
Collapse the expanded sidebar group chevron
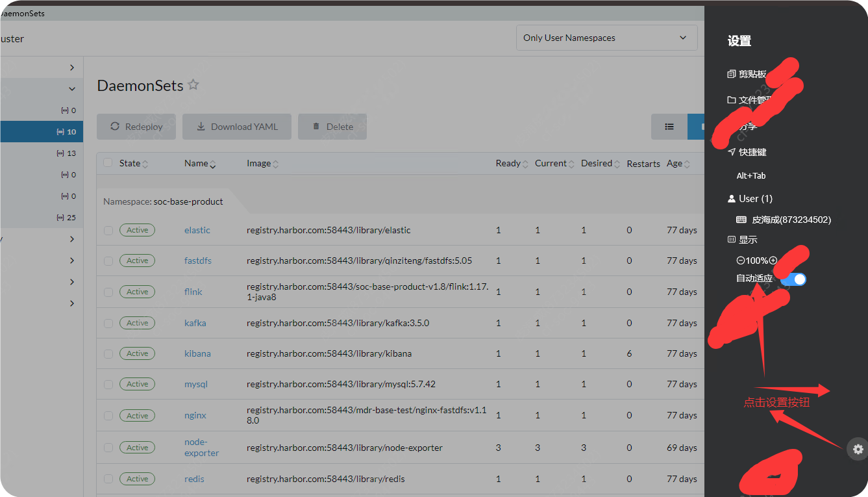click(72, 89)
